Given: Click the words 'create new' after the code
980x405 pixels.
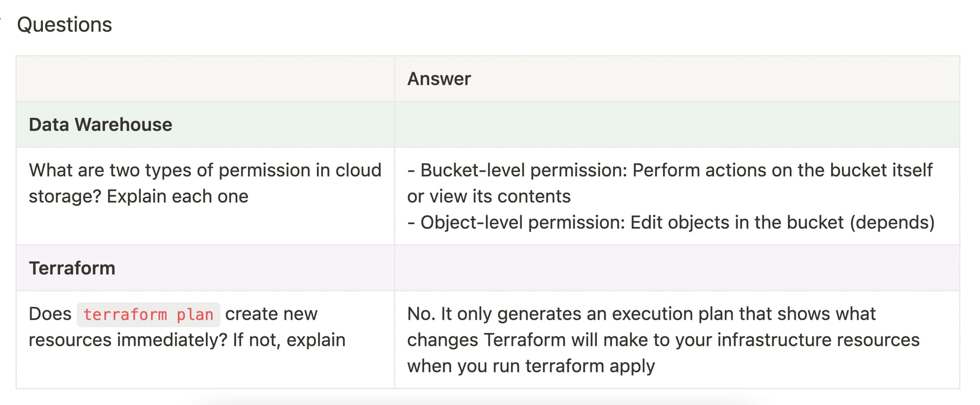Looking at the screenshot, I should pos(271,314).
